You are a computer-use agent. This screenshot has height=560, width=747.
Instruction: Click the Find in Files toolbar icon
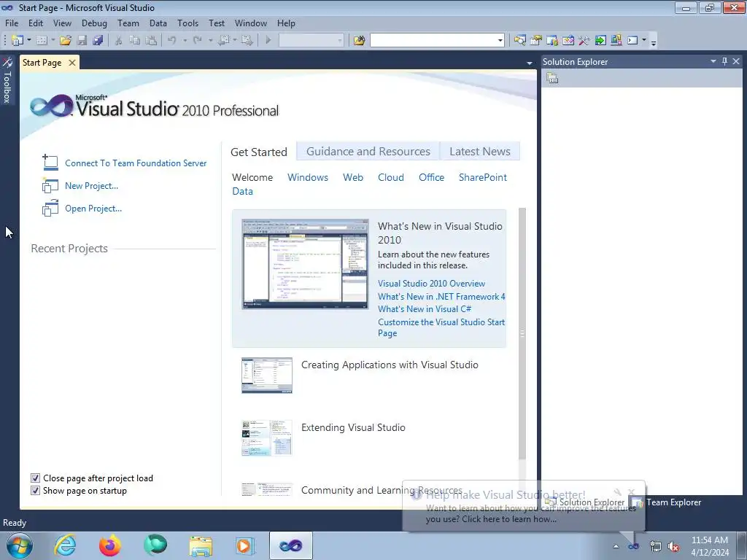pyautogui.click(x=359, y=41)
